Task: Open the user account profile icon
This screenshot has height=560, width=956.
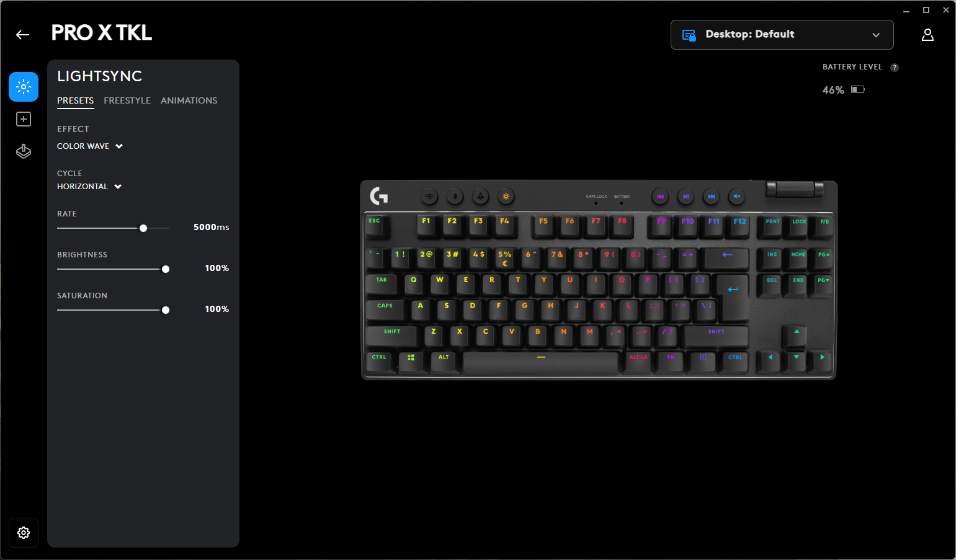Action: (x=927, y=35)
